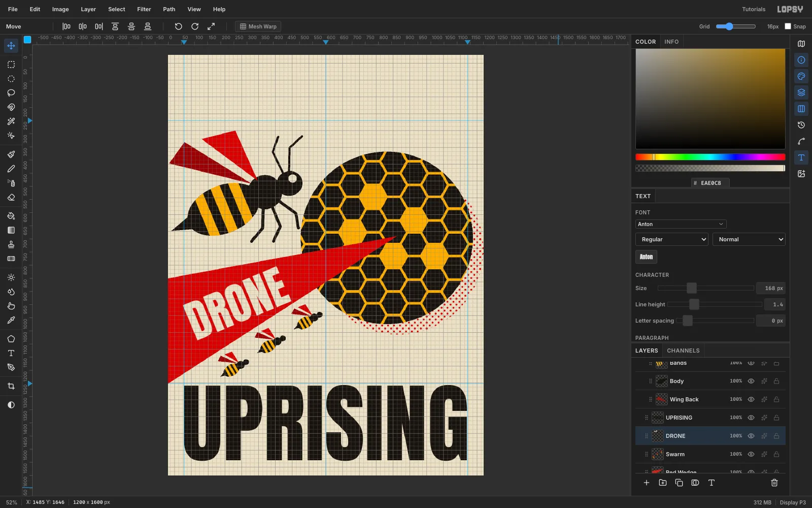The height and width of the screenshot is (508, 812).
Task: Add a text layer with T icon
Action: pos(712,483)
